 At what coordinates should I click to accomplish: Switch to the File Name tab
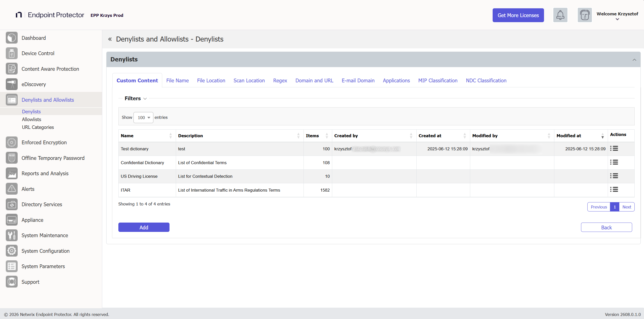coord(177,81)
